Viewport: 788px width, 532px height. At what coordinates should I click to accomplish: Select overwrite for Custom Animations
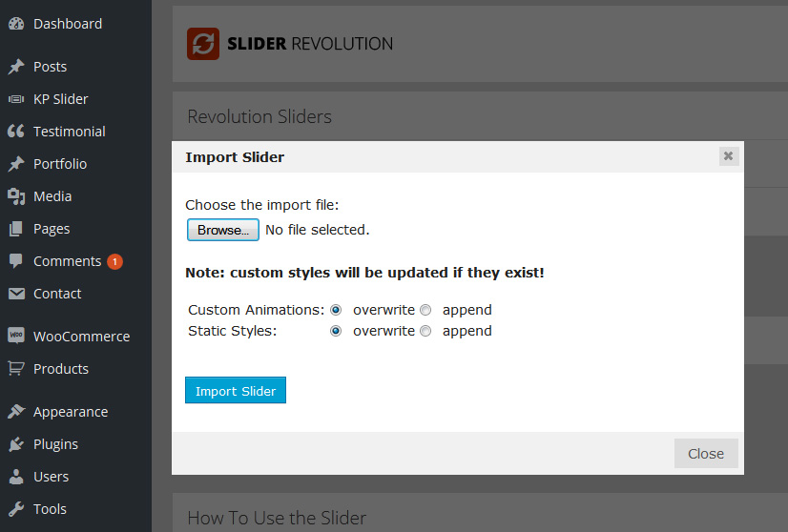pos(336,310)
